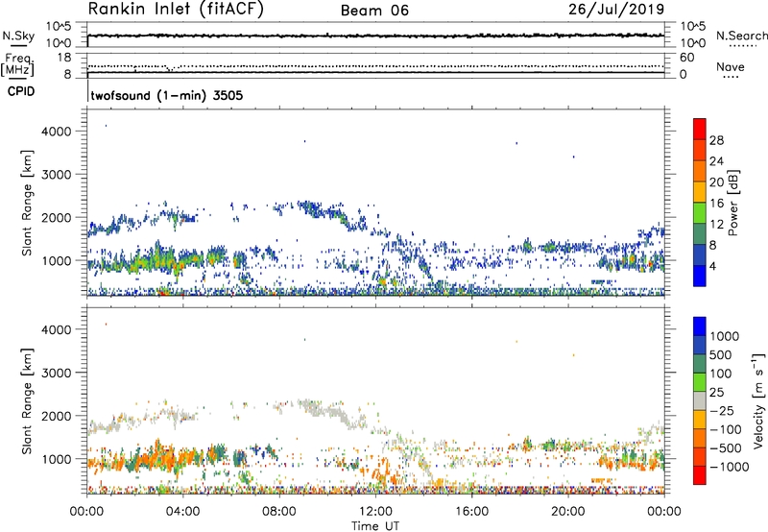This screenshot has height=532, width=768.
Task: Click '2000' tick in power panel
Action: pos(57,217)
